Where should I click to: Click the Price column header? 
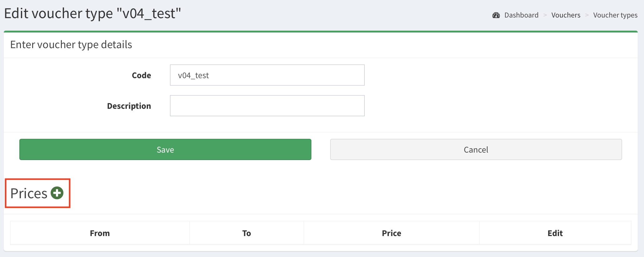coord(391,233)
